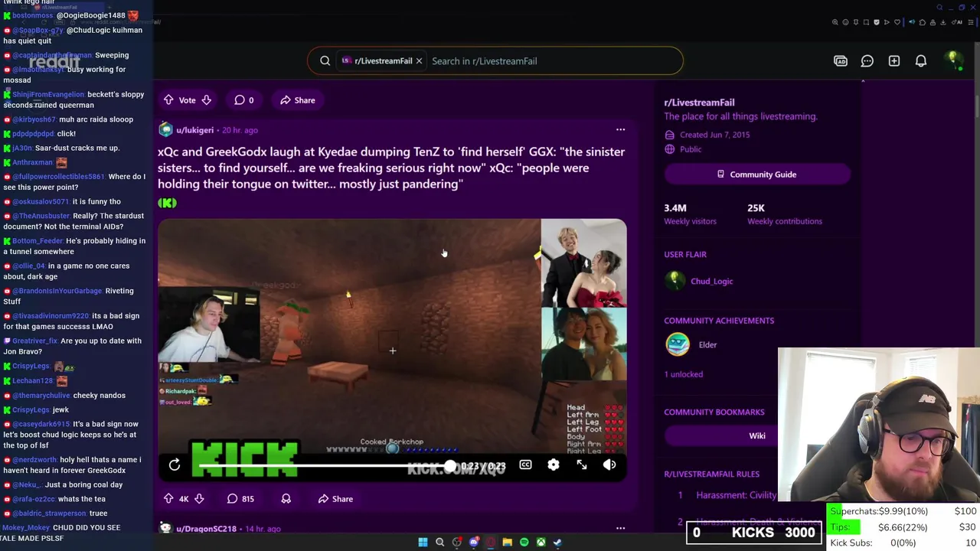
Task: Click the browser tab search magnifier icon
Action: (939, 8)
